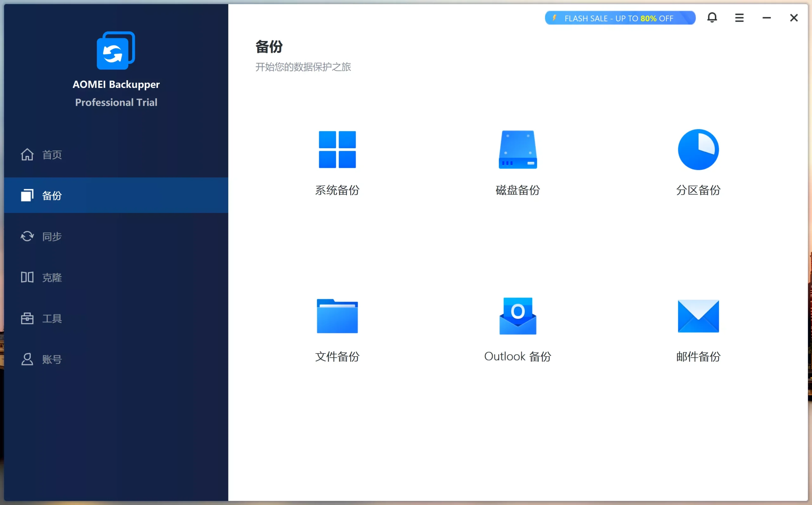Screen dimensions: 812x505
Task: Click the lightning bolt in the sale banner
Action: [x=555, y=18]
